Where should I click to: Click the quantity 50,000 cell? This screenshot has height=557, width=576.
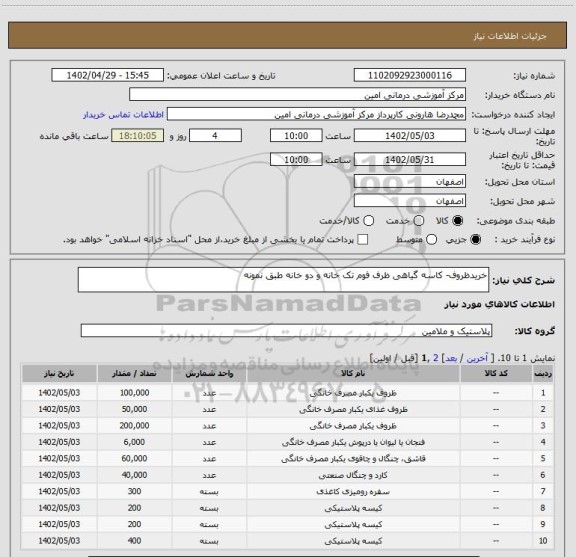(134, 409)
